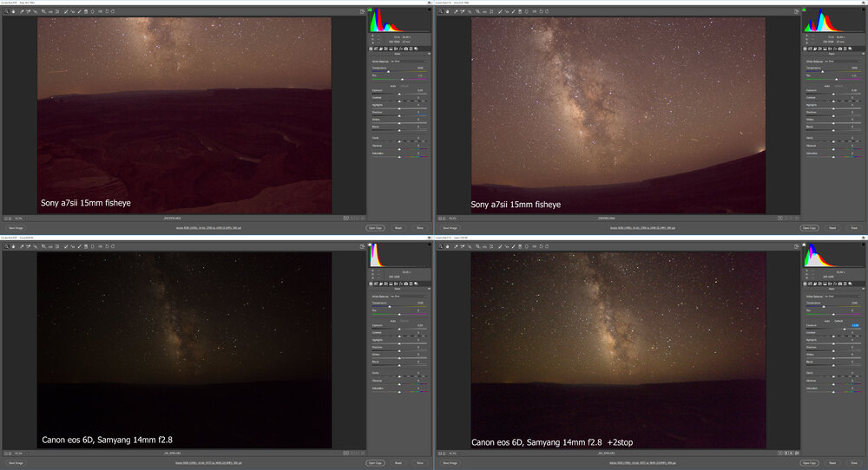Pick the White Balance eyedropper in the Canon +2stop window
Image resolution: width=868 pixels, height=470 pixels.
pos(457,246)
